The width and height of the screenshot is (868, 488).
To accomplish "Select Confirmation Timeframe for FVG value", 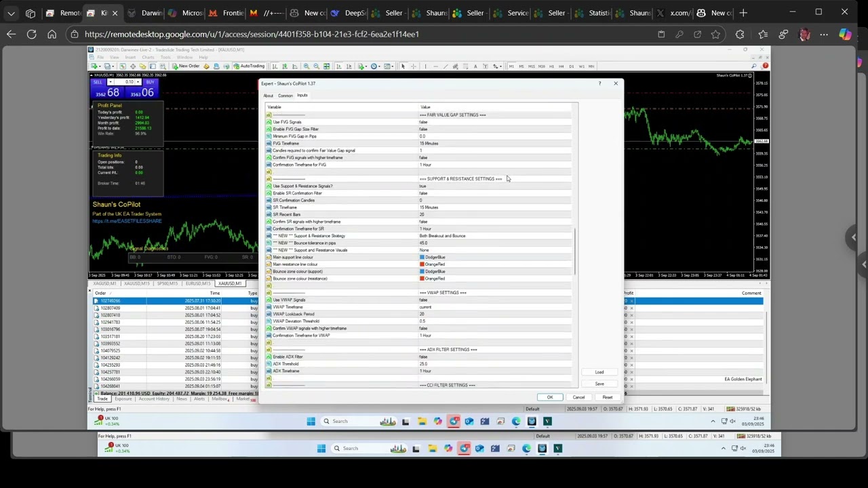I will [x=425, y=165].
